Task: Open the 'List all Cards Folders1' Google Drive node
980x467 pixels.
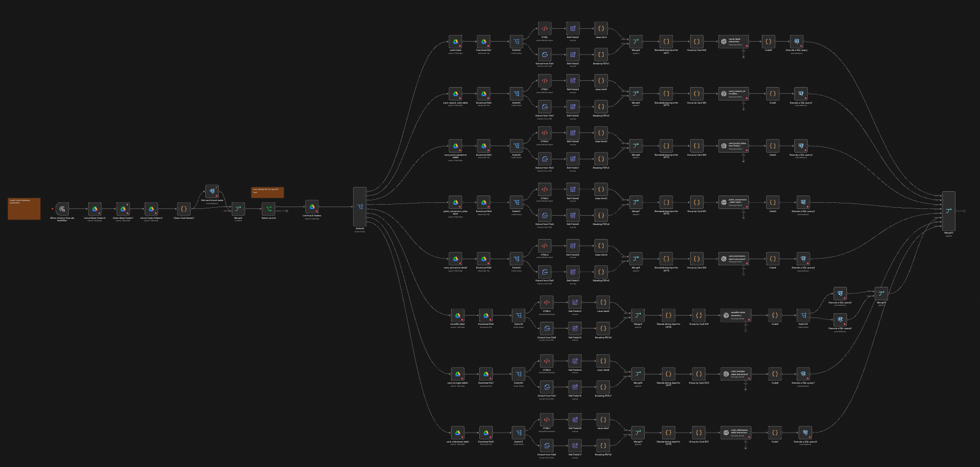Action: pyautogui.click(x=151, y=209)
